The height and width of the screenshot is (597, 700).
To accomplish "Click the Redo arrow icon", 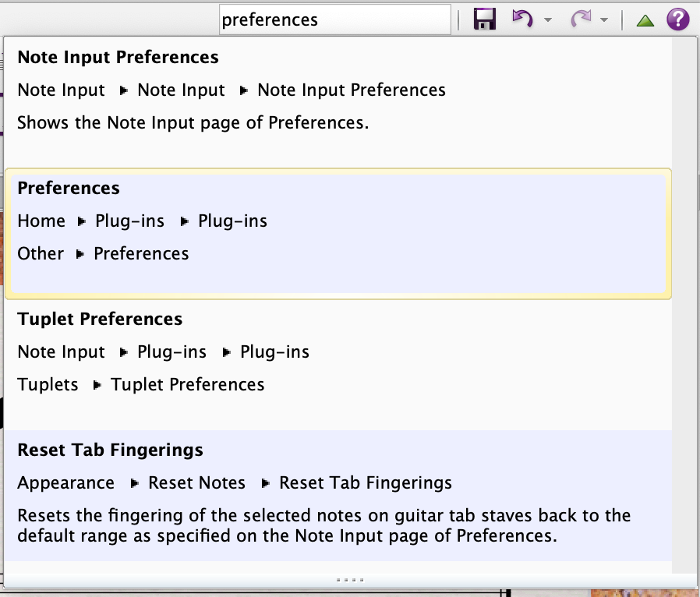I will point(580,19).
